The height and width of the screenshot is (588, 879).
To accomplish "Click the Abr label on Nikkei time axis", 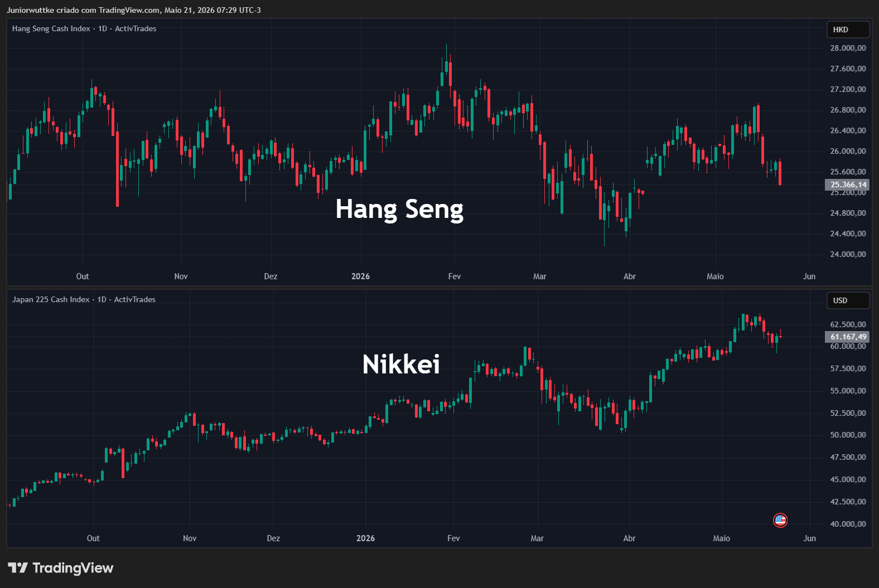I will point(629,538).
